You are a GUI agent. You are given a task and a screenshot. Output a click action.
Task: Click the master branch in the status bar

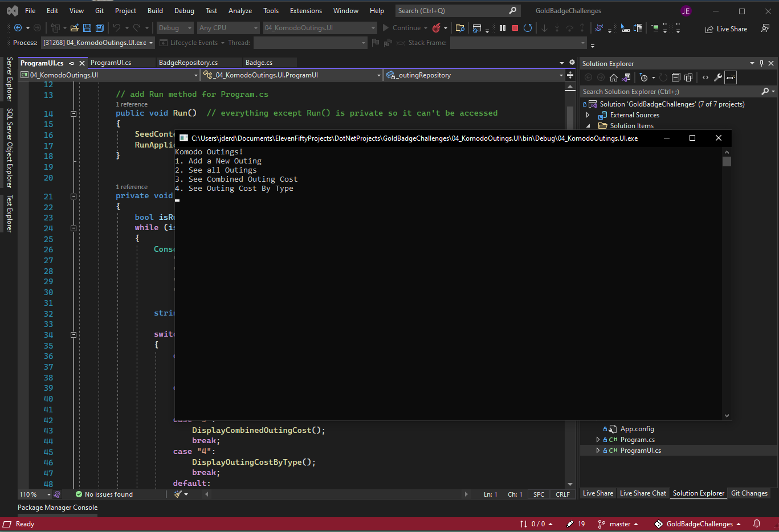click(x=618, y=524)
